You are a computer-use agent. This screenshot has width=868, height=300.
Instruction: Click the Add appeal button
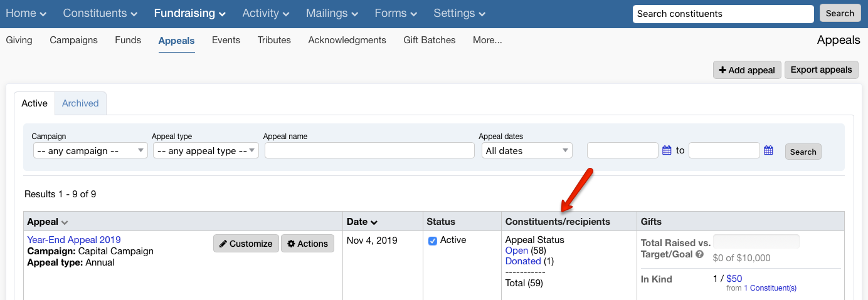coord(747,70)
